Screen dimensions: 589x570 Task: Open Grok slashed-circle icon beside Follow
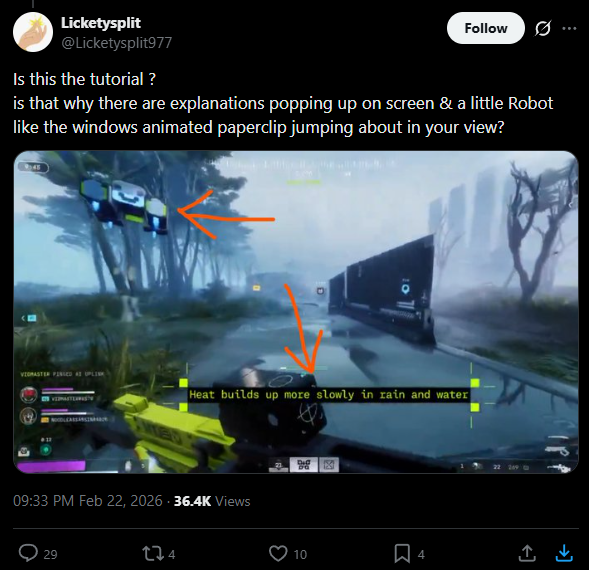coord(543,28)
